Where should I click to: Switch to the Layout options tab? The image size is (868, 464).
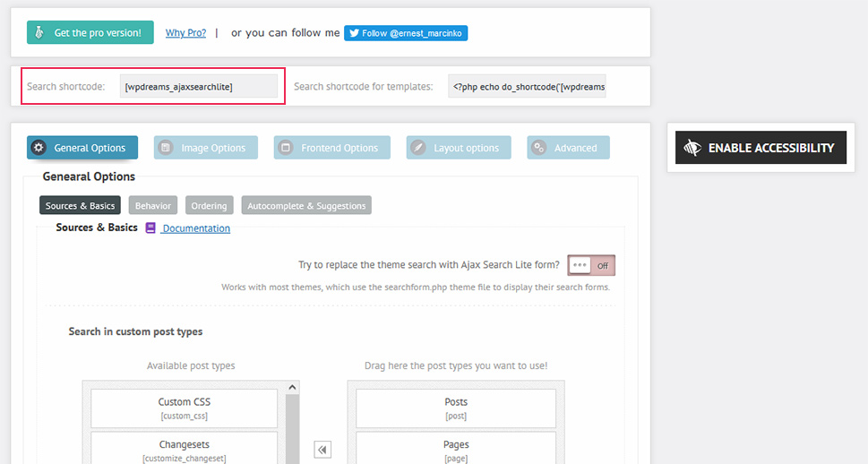(x=459, y=148)
